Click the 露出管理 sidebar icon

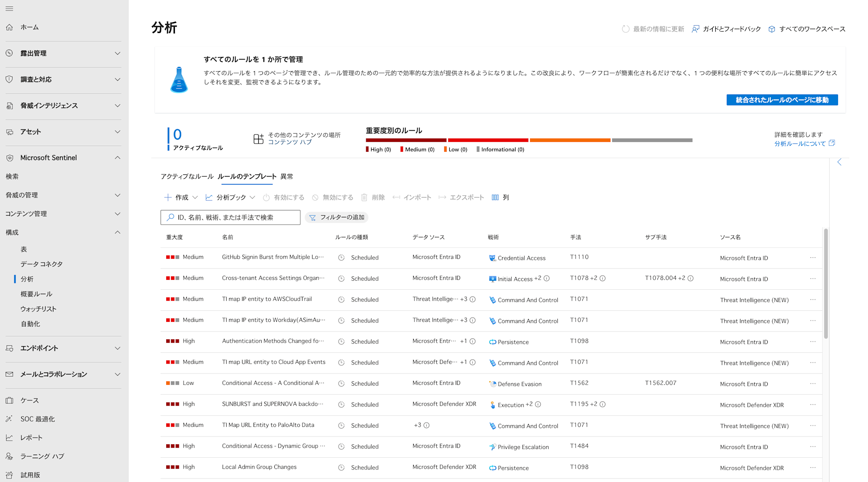tap(10, 53)
